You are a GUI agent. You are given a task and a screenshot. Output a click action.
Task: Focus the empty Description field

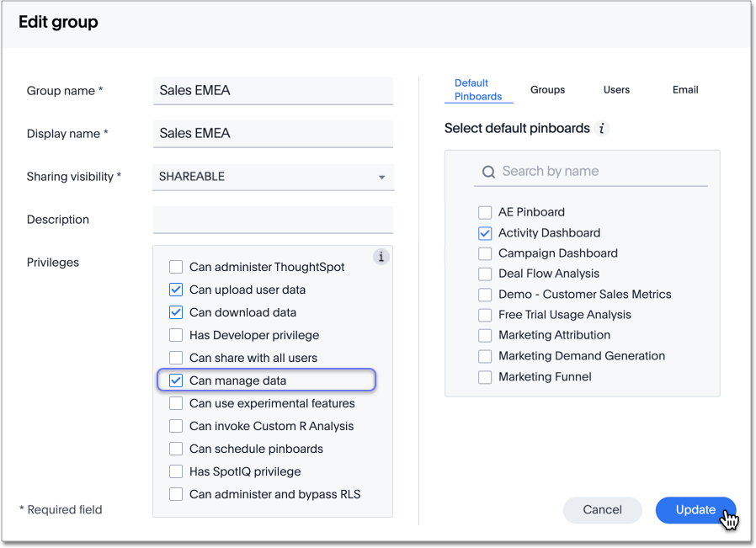[x=273, y=220]
